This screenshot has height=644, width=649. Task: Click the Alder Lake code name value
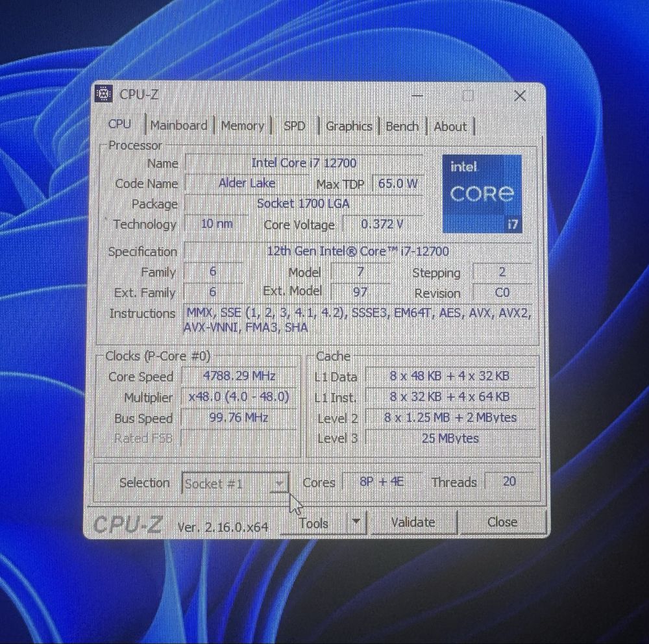click(247, 183)
